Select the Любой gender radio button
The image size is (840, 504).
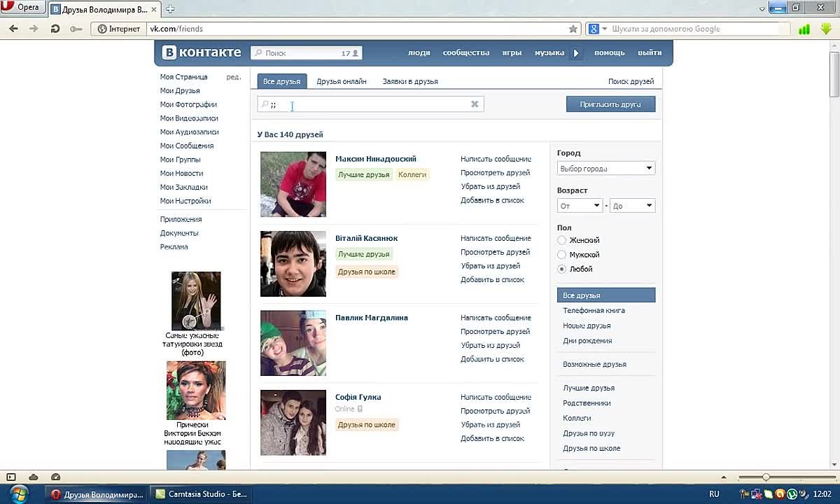tap(561, 269)
